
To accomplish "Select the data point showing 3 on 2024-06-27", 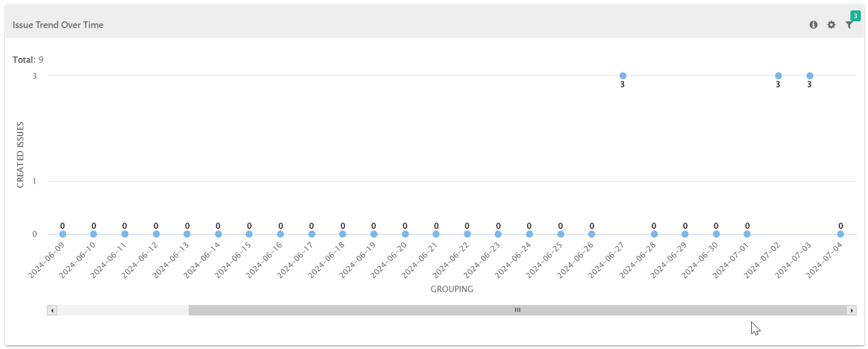I will tap(622, 76).
